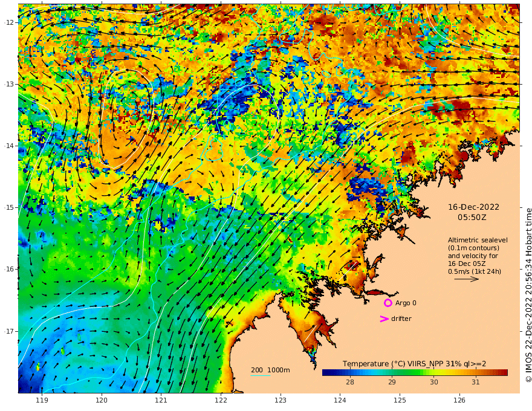Click the IMOS copyright timestamp text
This screenshot has width=532, height=411.
pyautogui.click(x=528, y=295)
